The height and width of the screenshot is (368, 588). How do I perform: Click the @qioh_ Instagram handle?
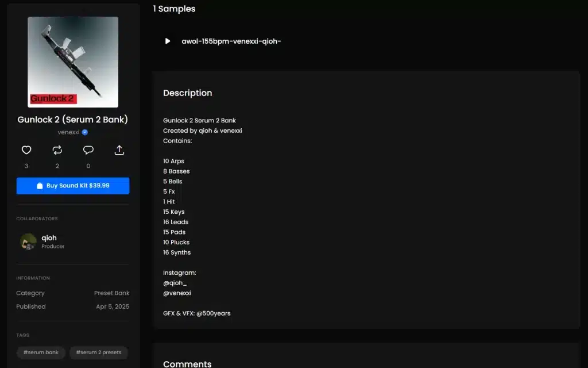tap(175, 283)
